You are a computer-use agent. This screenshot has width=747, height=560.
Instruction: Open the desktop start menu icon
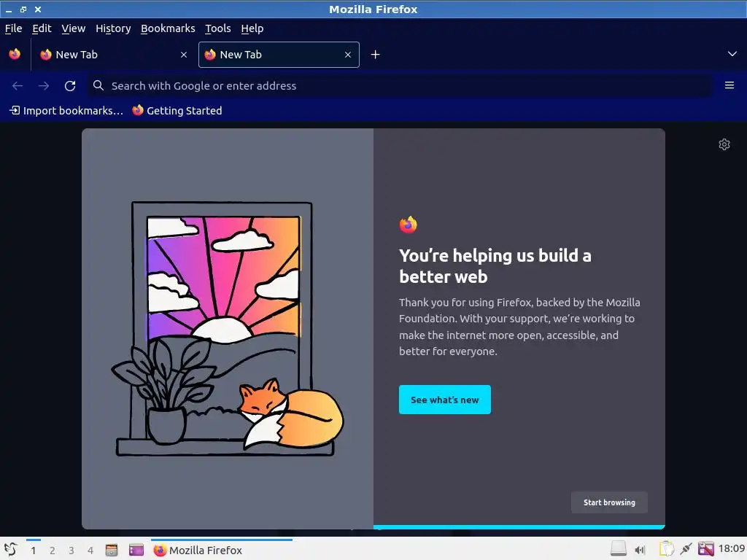(x=10, y=550)
